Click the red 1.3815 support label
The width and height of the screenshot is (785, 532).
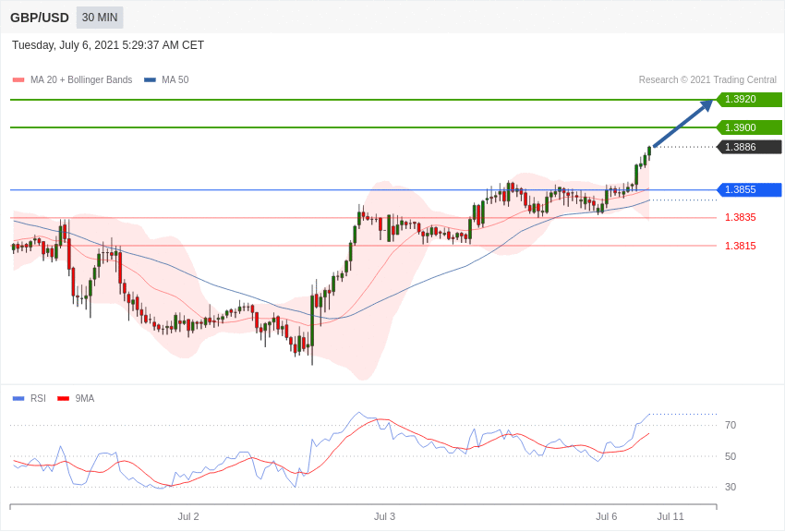click(741, 246)
